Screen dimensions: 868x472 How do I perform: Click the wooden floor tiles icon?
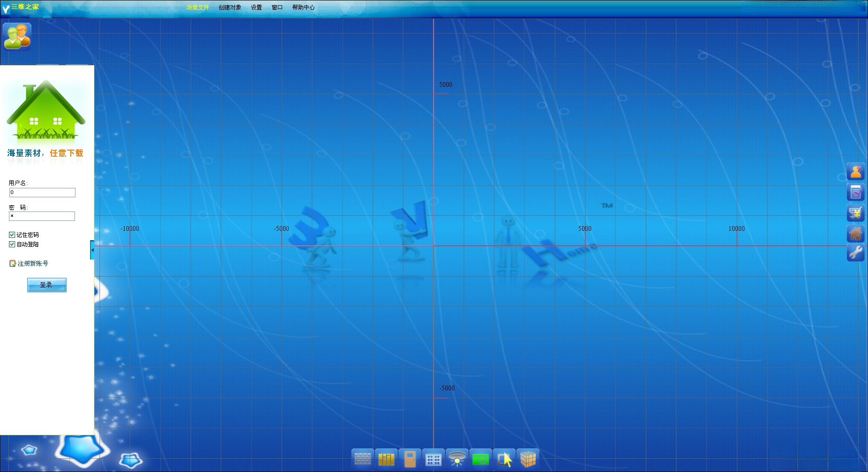[386, 459]
